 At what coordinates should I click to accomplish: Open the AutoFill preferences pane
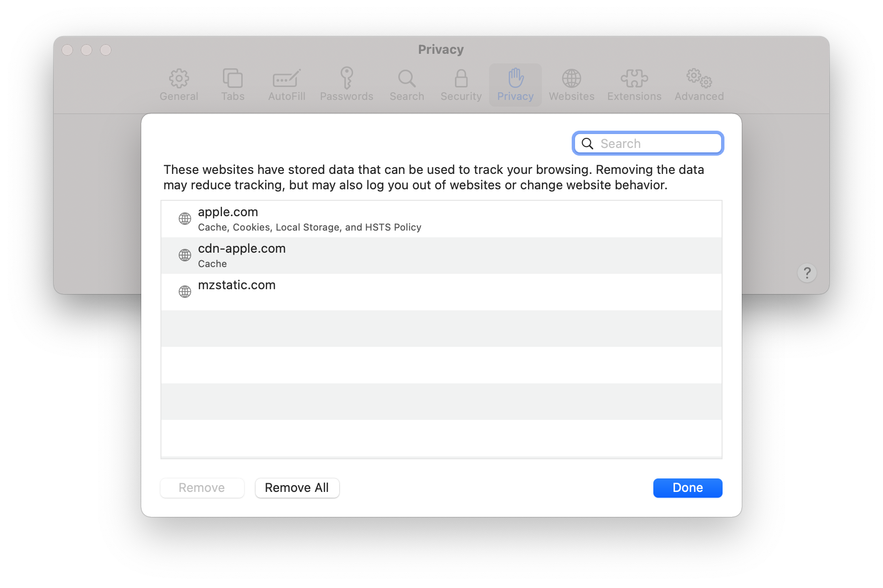pos(287,85)
